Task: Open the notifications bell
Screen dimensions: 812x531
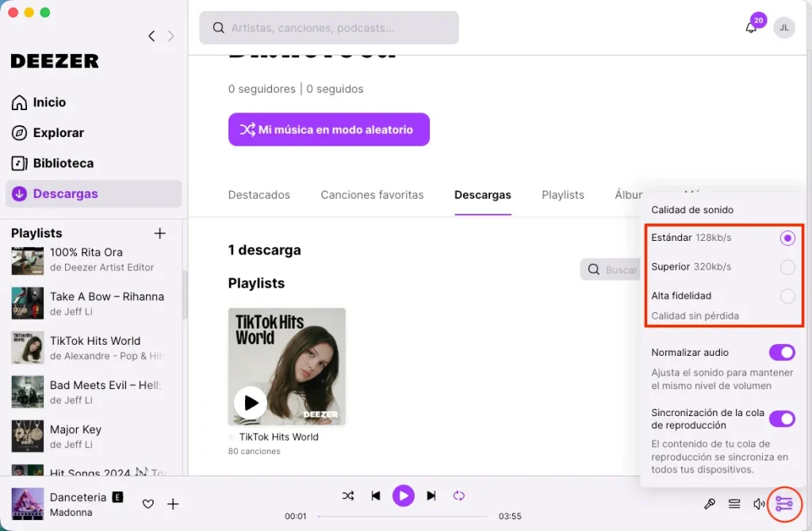Action: pyautogui.click(x=751, y=28)
